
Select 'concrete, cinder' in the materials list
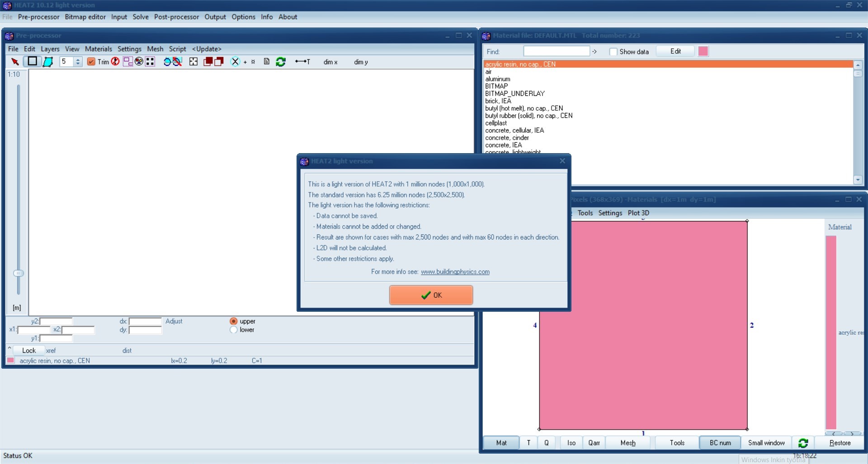668,138
